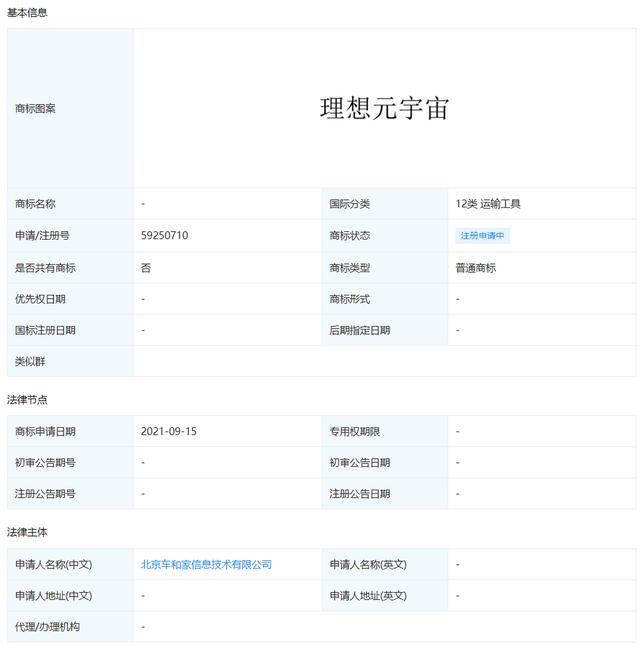Viewport: 640px width, 646px height.
Task: Click the 是否共有商标 label
Action: point(45,268)
